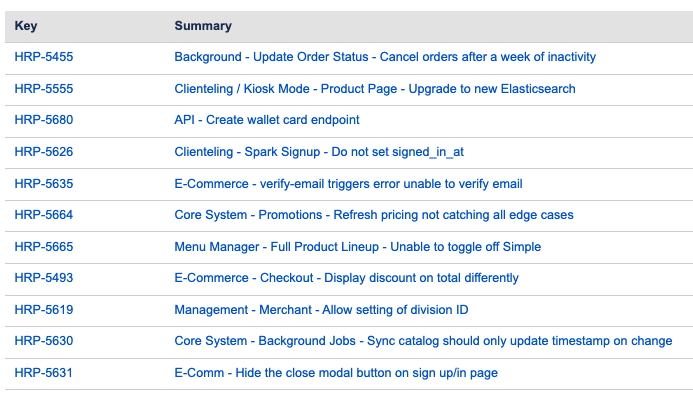Image resolution: width=693 pixels, height=398 pixels.
Task: Open issue key HRP-5664
Action: [x=44, y=215]
